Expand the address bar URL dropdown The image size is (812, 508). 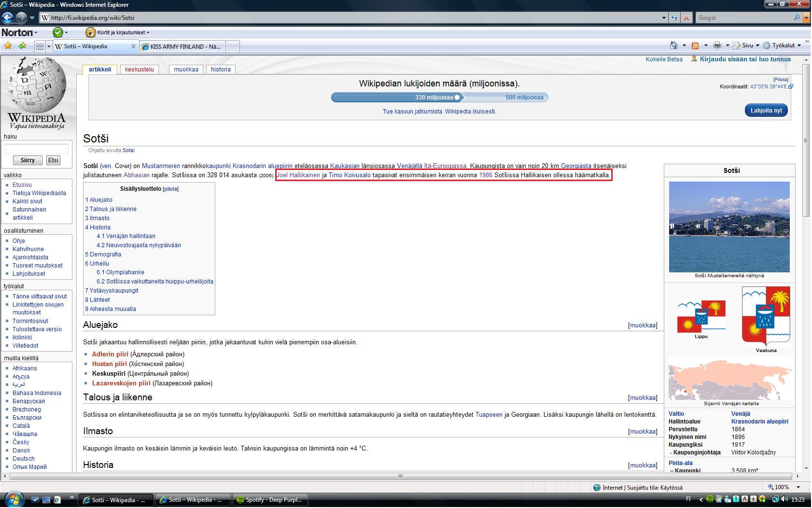[664, 18]
